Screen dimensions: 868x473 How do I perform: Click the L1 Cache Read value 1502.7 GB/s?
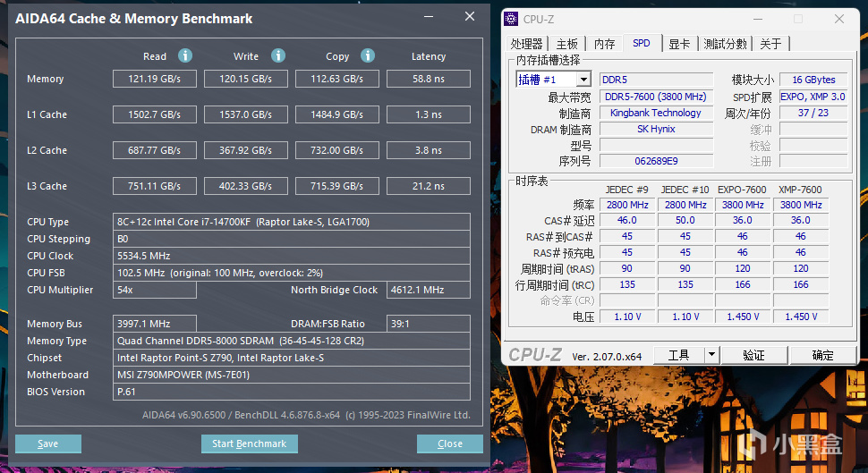point(155,114)
